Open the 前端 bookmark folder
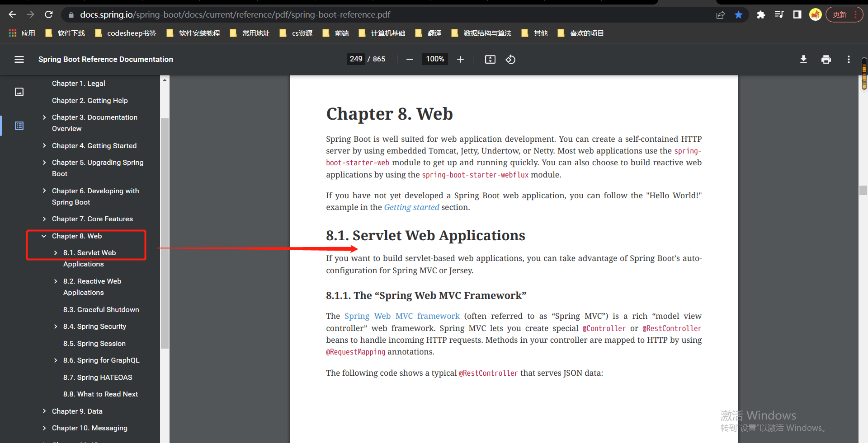Image resolution: width=868 pixels, height=443 pixels. point(335,33)
